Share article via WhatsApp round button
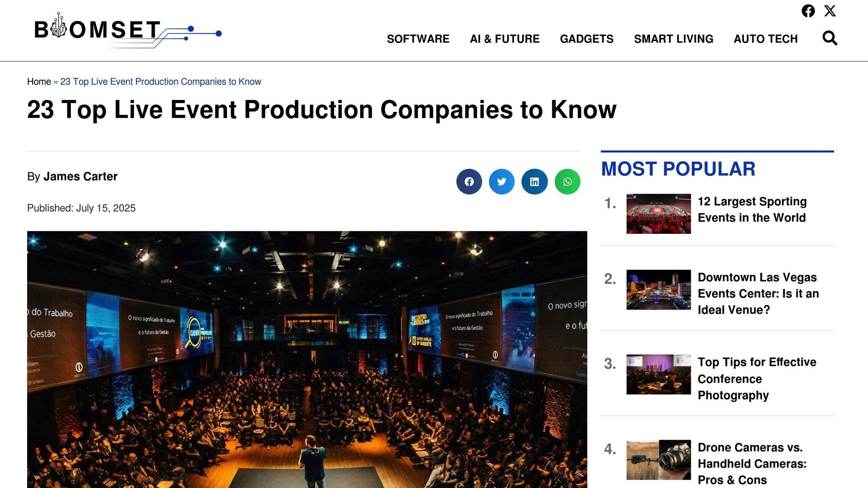868x488 pixels. pyautogui.click(x=567, y=182)
